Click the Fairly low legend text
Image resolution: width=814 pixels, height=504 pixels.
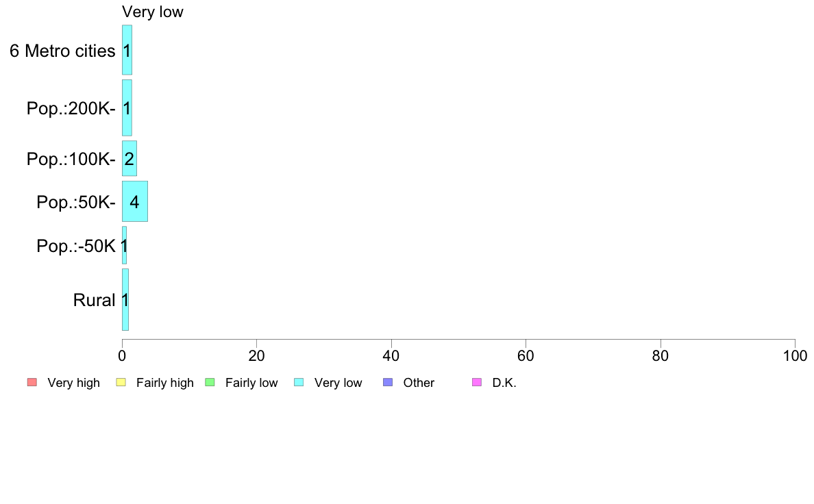tap(251, 383)
